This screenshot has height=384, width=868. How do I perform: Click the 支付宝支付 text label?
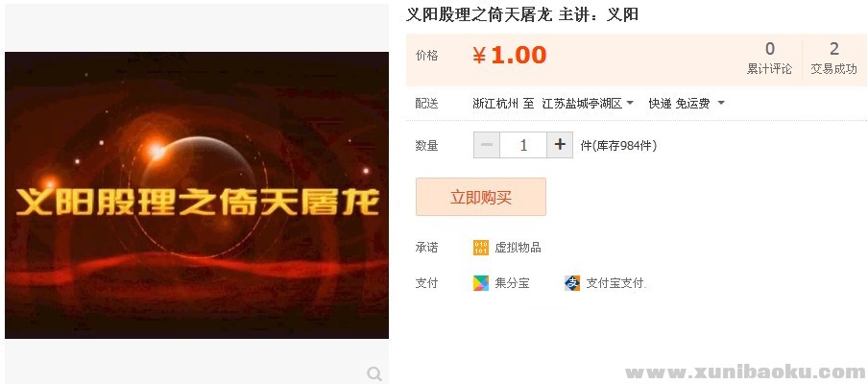[x=616, y=283]
